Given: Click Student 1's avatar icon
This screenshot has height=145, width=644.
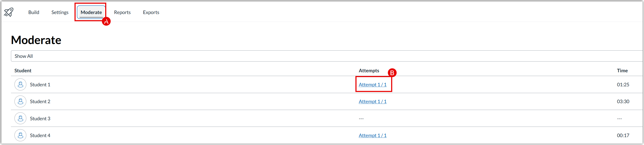Looking at the screenshot, I should click(x=20, y=85).
